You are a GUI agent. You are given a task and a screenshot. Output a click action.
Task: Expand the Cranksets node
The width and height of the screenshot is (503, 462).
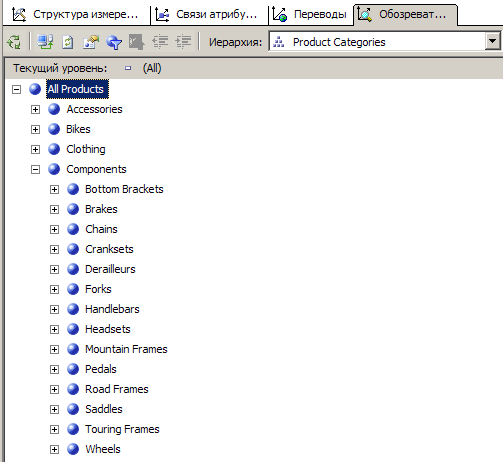click(54, 249)
